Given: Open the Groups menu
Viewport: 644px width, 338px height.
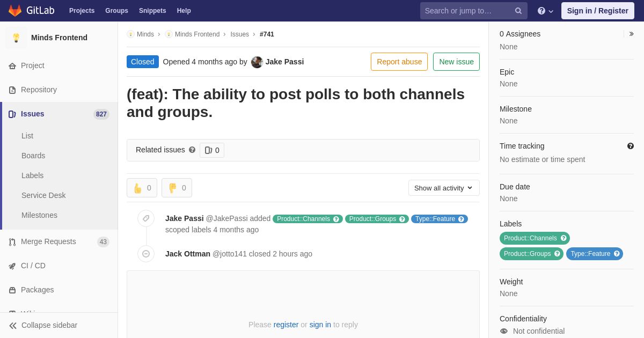Looking at the screenshot, I should click(x=116, y=11).
